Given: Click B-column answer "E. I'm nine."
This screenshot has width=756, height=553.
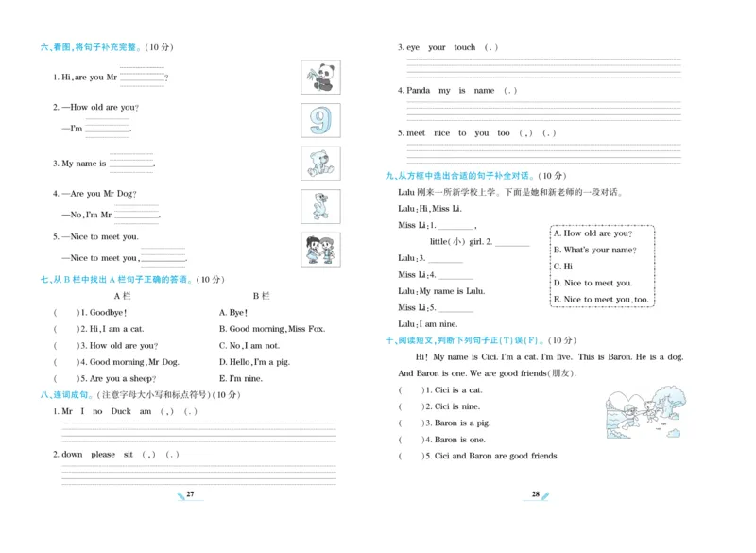Looking at the screenshot, I should [240, 378].
